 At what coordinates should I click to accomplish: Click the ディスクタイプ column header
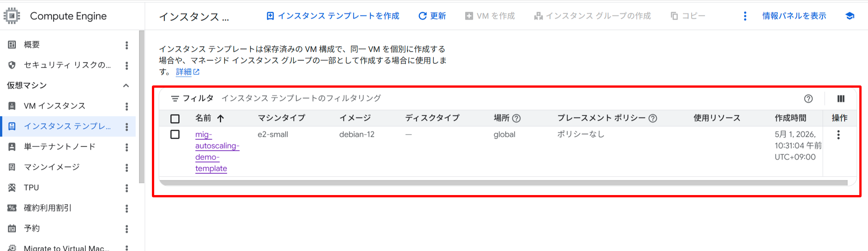point(432,118)
